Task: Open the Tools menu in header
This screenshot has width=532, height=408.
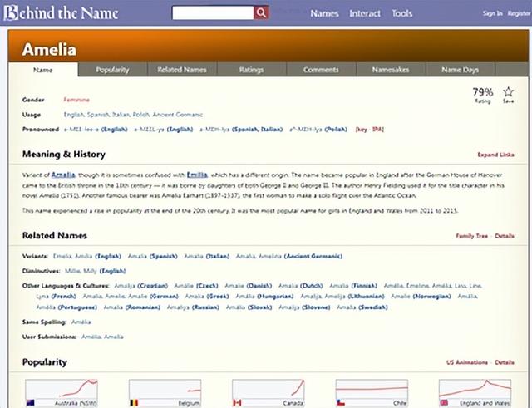Action: pos(402,13)
